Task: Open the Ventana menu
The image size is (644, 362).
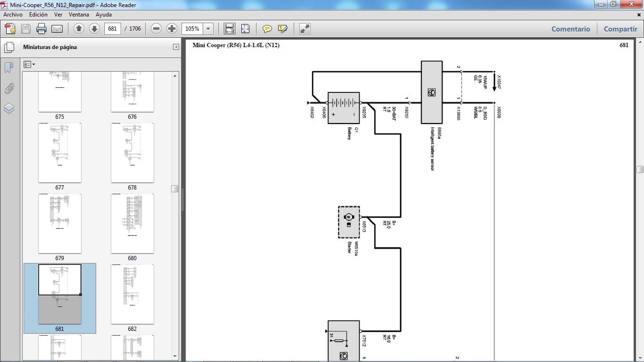Action: point(79,15)
